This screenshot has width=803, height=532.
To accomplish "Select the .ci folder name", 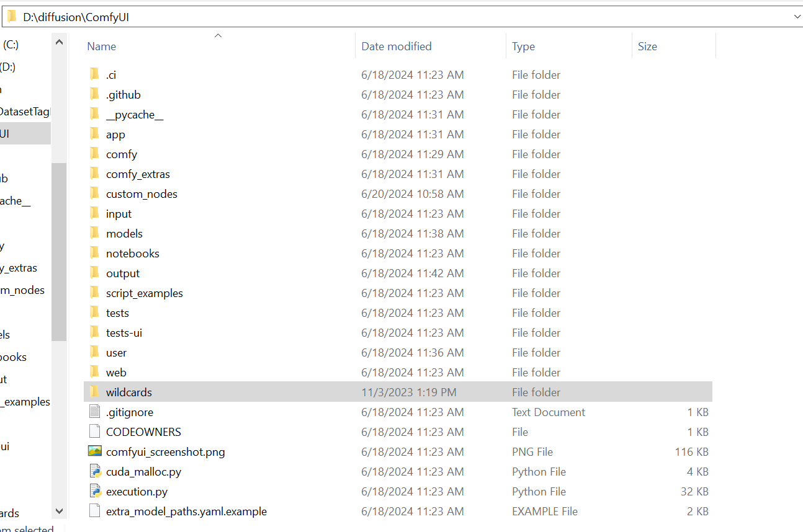I will pyautogui.click(x=111, y=75).
